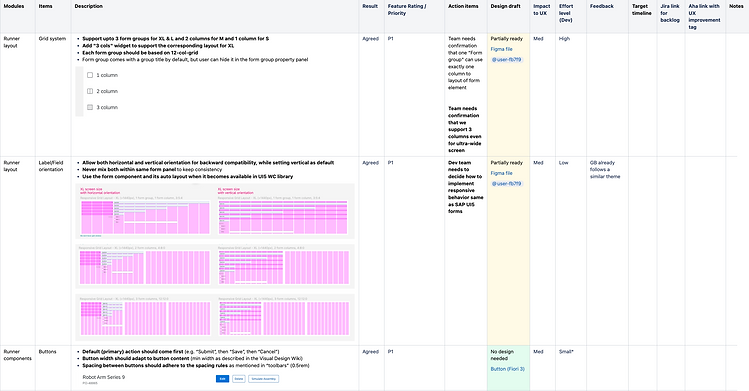Click the Buttons item cell
Viewport: 749px width, 391px height.
[47, 352]
